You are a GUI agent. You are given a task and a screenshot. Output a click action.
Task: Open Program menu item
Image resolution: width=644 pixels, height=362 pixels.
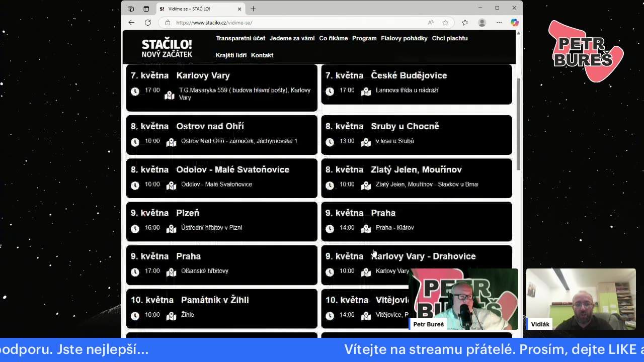(x=364, y=38)
